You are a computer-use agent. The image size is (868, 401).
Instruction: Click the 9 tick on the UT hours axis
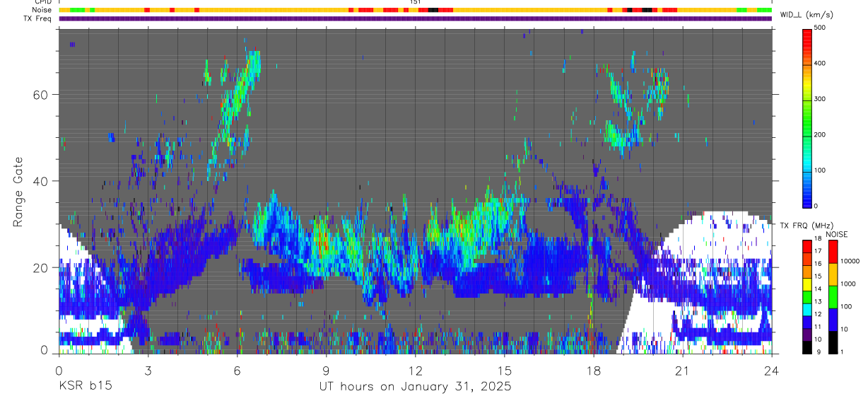point(326,370)
